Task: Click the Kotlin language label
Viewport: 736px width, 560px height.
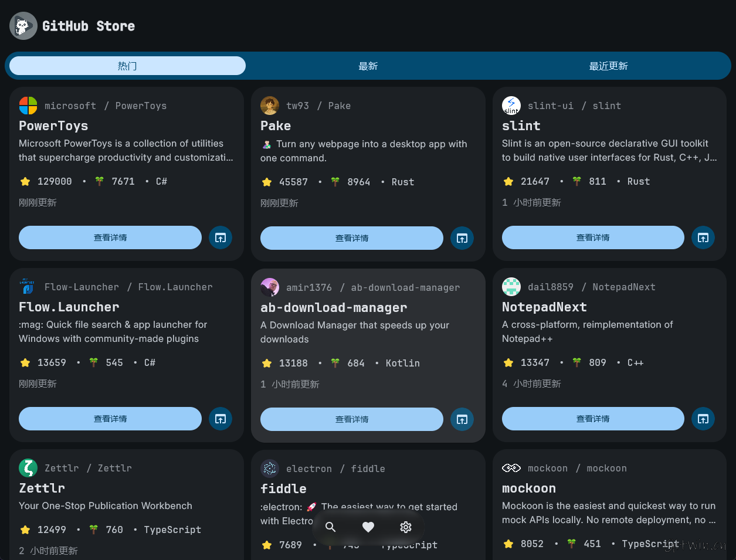Action: pos(403,363)
